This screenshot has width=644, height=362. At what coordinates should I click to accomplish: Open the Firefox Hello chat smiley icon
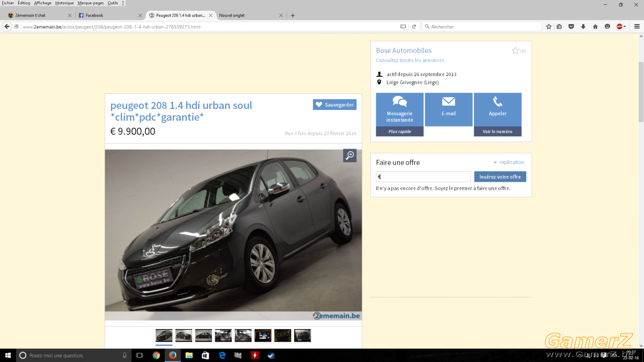coord(607,26)
